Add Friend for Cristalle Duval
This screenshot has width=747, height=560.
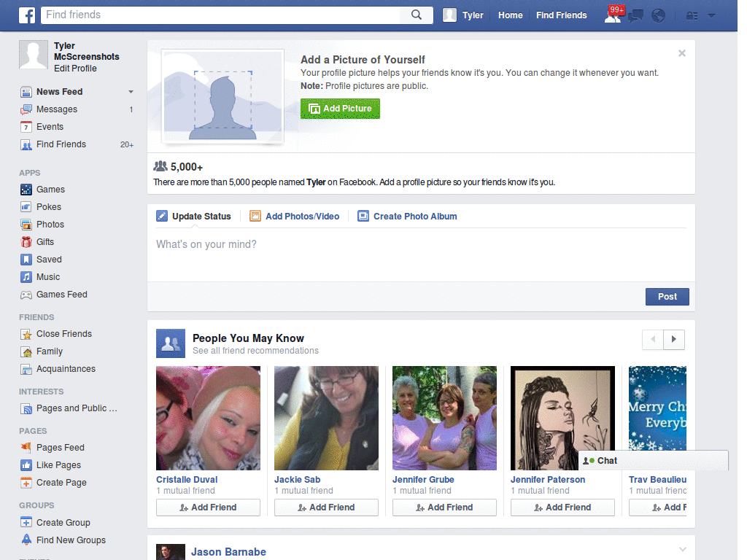point(208,507)
